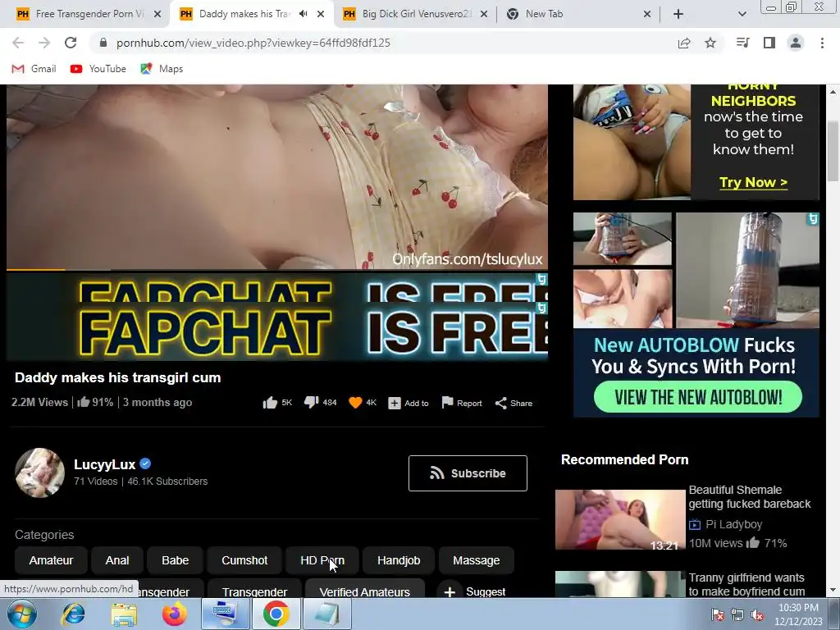Open the Share option below the video

pyautogui.click(x=514, y=403)
